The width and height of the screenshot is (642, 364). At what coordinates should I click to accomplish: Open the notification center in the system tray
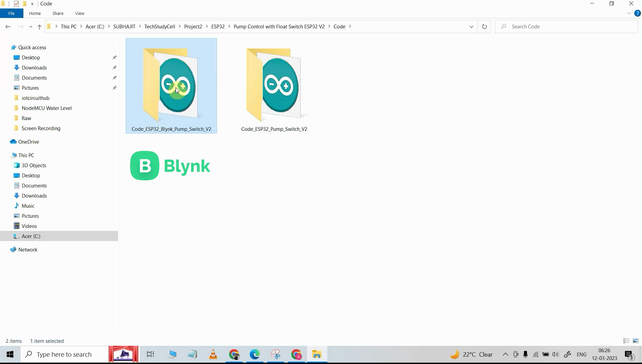(x=629, y=354)
